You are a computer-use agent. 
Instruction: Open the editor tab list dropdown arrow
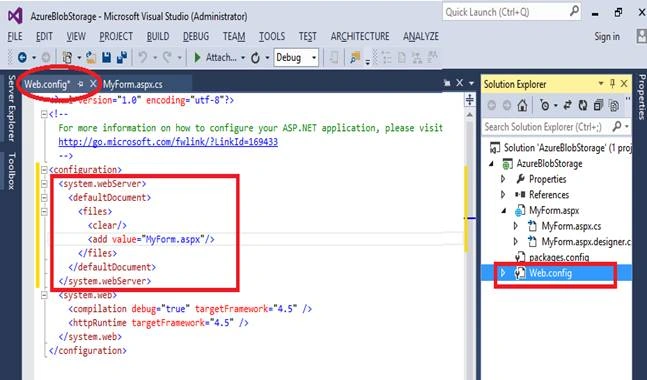click(471, 84)
